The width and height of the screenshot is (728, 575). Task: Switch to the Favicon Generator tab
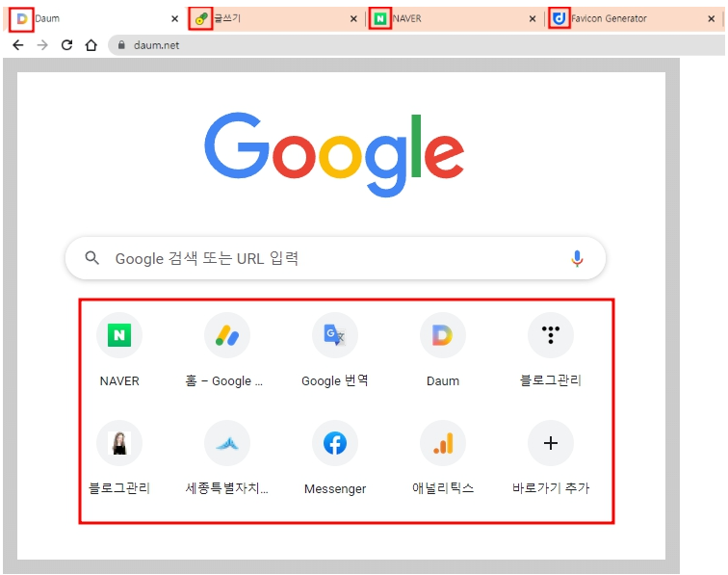[634, 18]
